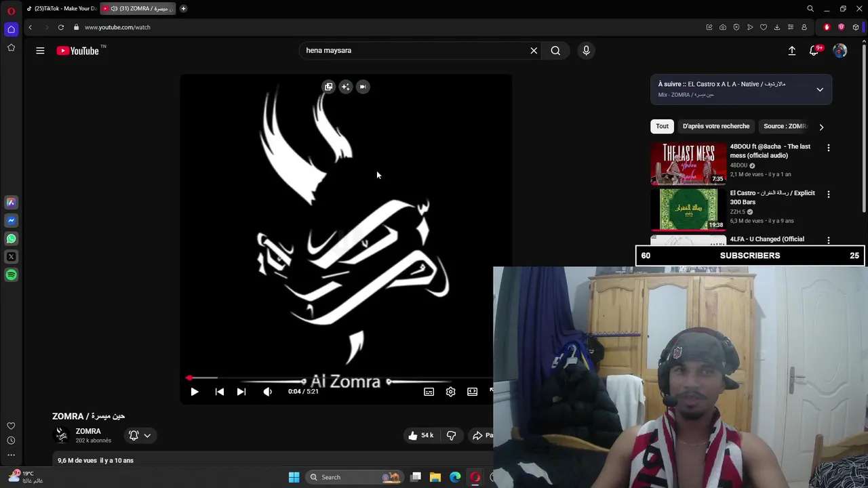
Task: Switch to the TikTok browser tab
Action: 61,8
